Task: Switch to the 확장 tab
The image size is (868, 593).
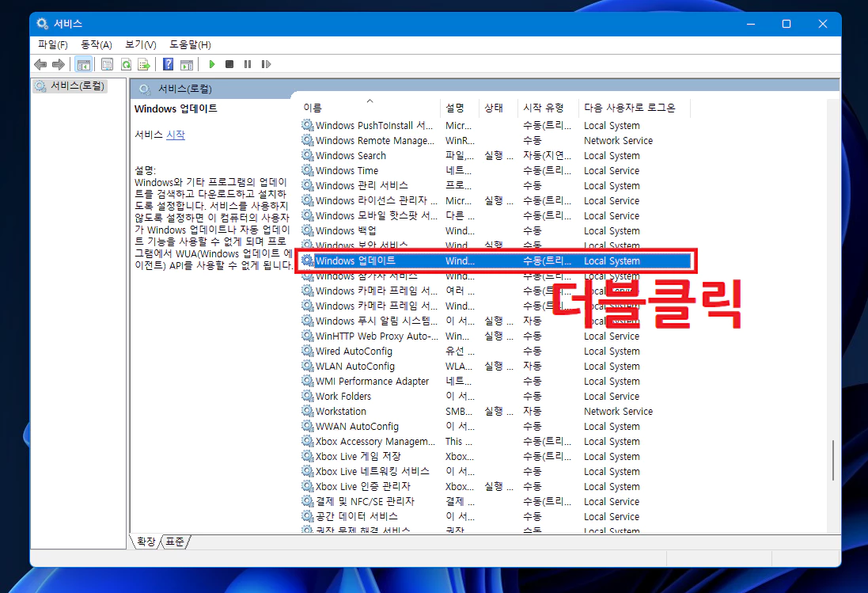Action: click(x=146, y=542)
